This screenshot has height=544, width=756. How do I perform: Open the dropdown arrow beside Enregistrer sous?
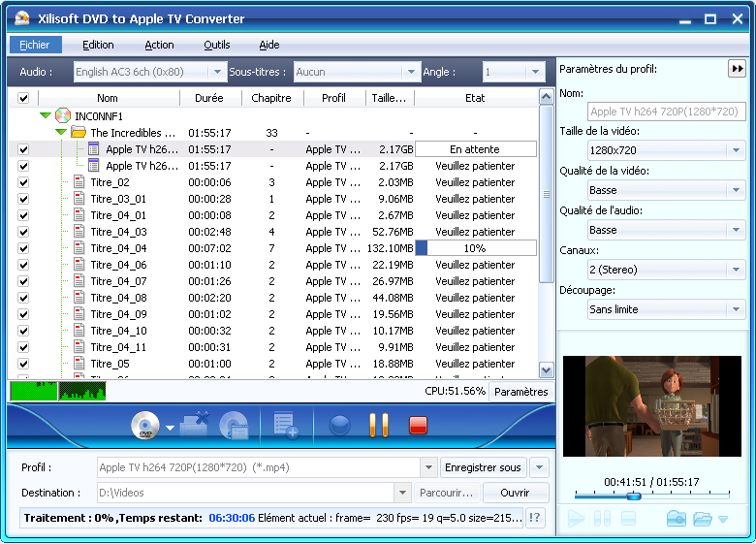tap(539, 467)
